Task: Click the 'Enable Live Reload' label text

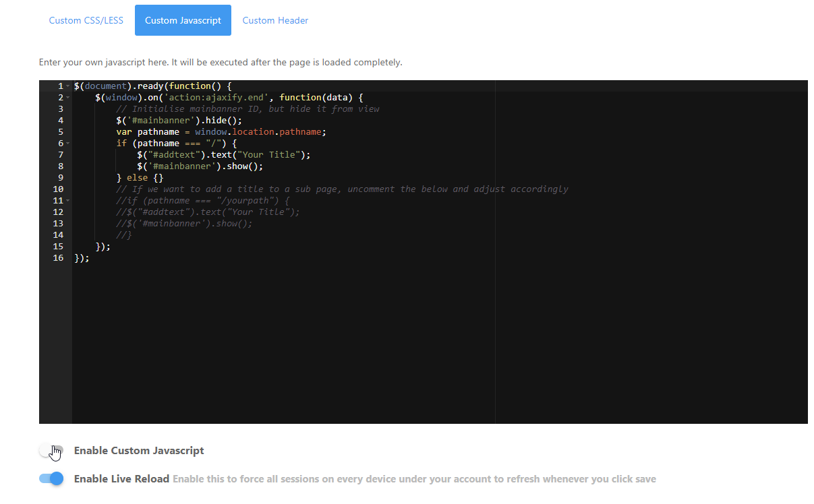Action: tap(121, 479)
